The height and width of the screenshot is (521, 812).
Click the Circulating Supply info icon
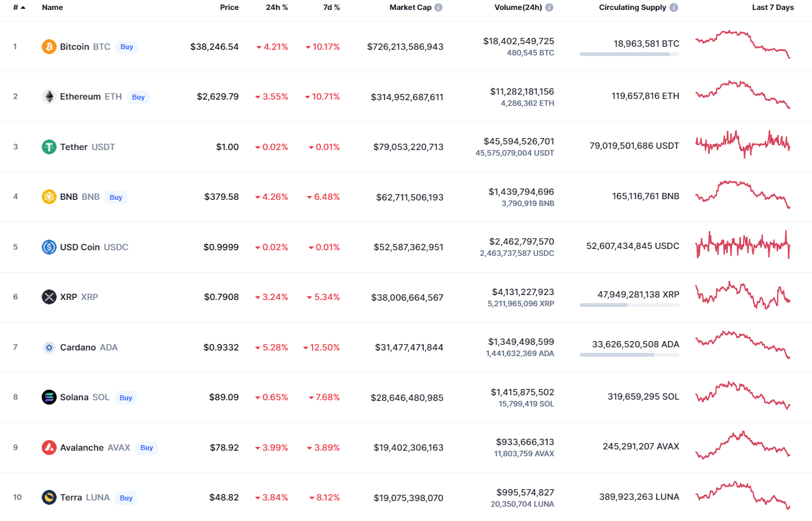pyautogui.click(x=674, y=7)
